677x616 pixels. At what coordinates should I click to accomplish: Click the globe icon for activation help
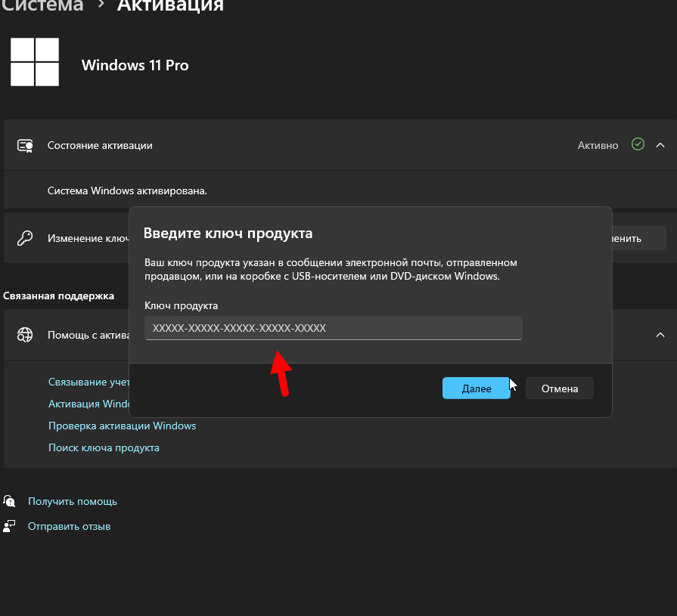(x=26, y=334)
